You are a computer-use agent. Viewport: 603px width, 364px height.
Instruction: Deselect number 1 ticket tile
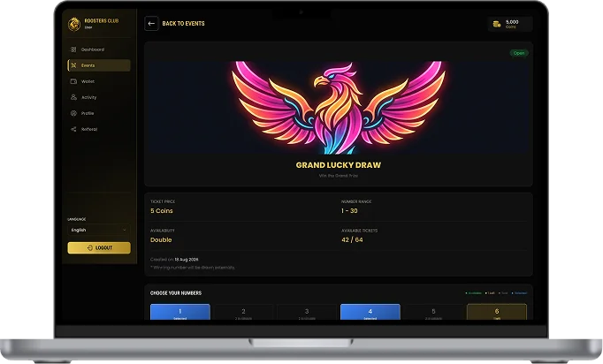coord(180,312)
